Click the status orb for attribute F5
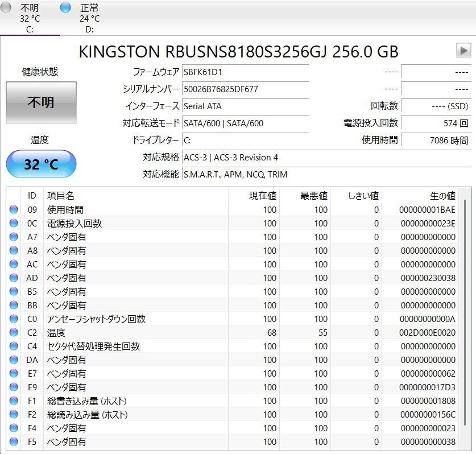The width and height of the screenshot is (476, 454). point(14,442)
